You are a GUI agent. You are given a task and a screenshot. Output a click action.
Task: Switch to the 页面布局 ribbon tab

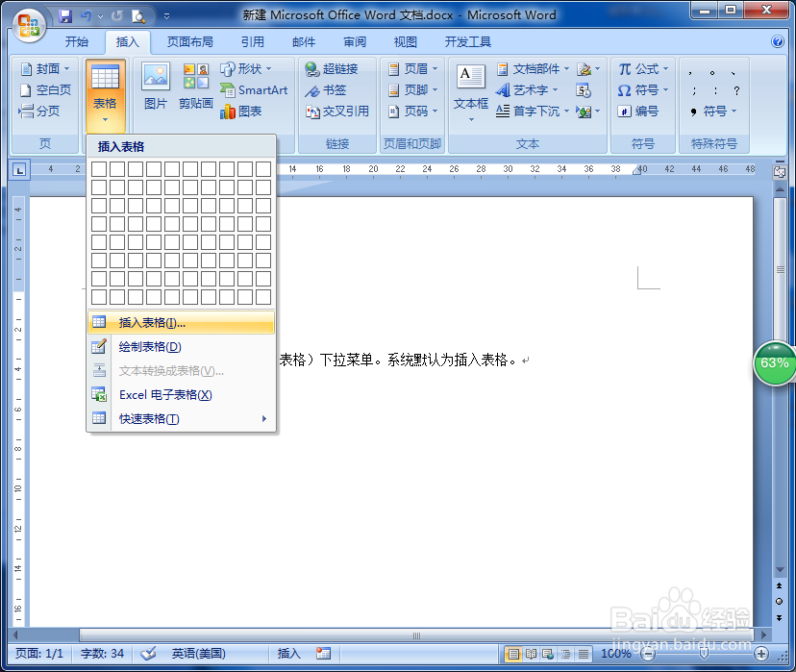point(192,41)
